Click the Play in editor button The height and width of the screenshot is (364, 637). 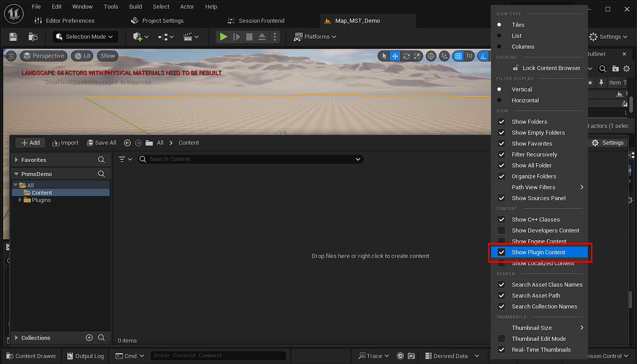pyautogui.click(x=223, y=37)
